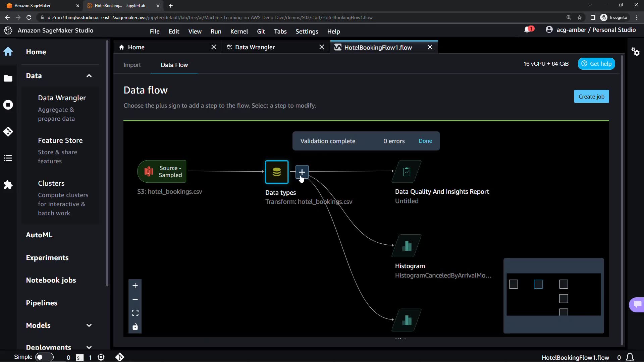Open running terminals and kernels sidebar icon

[x=8, y=105]
